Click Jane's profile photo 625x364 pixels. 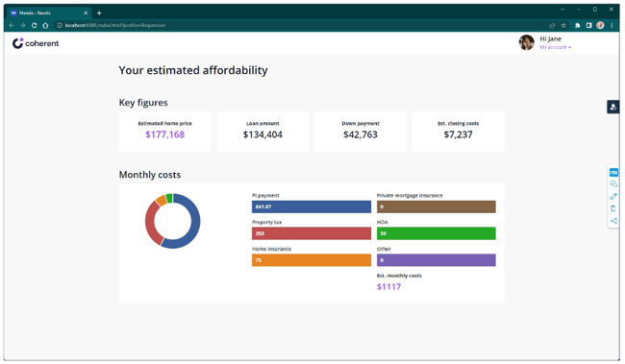[x=527, y=42]
